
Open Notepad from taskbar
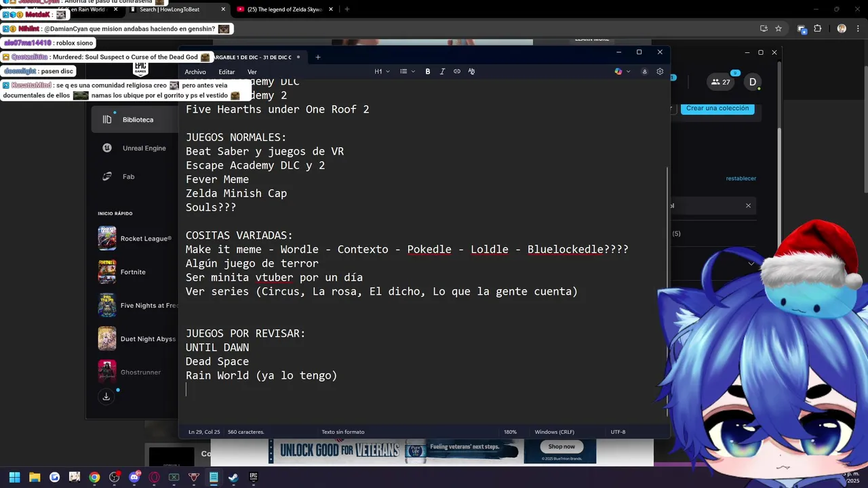pos(214,477)
